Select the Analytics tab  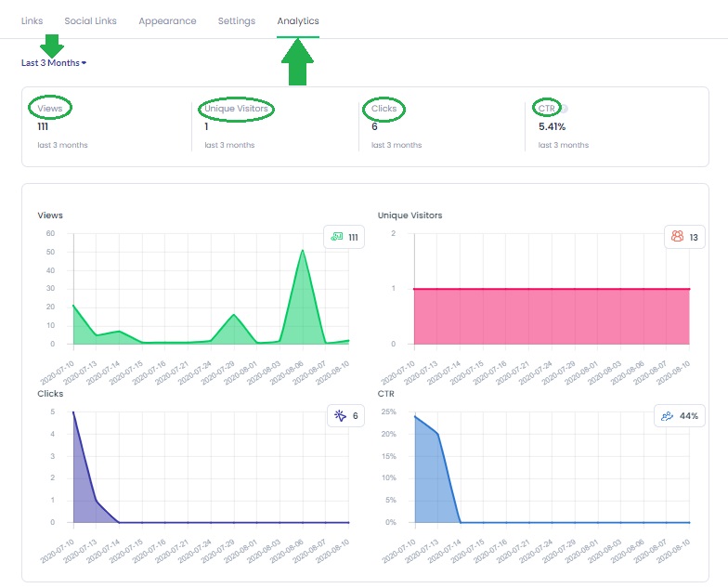pyautogui.click(x=298, y=20)
